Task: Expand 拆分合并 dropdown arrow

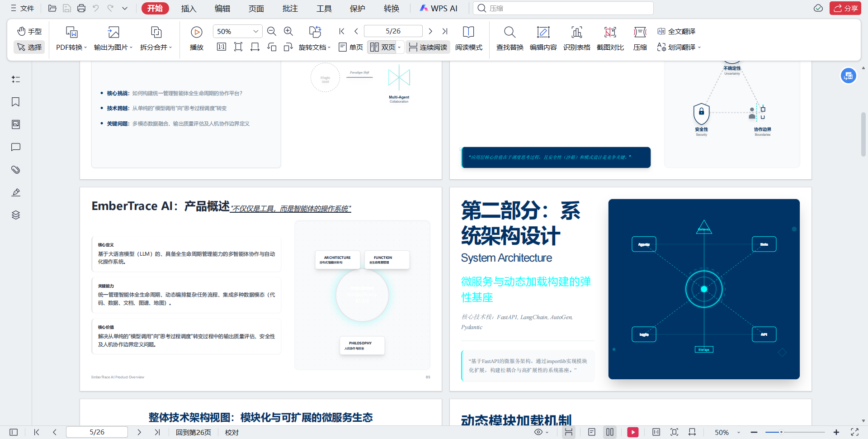Action: (x=170, y=48)
